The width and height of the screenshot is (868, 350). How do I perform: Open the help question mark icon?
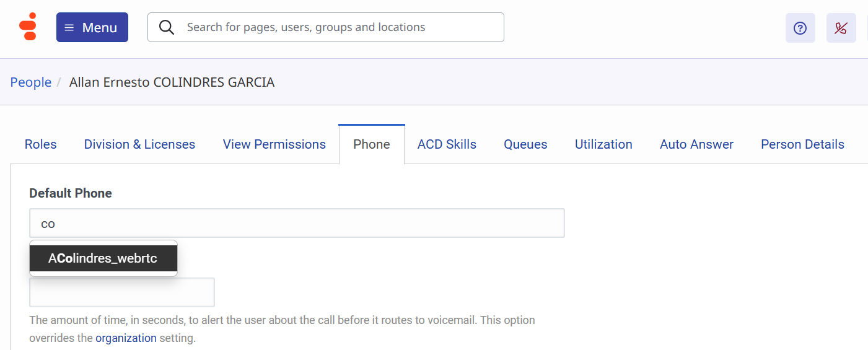pyautogui.click(x=800, y=28)
